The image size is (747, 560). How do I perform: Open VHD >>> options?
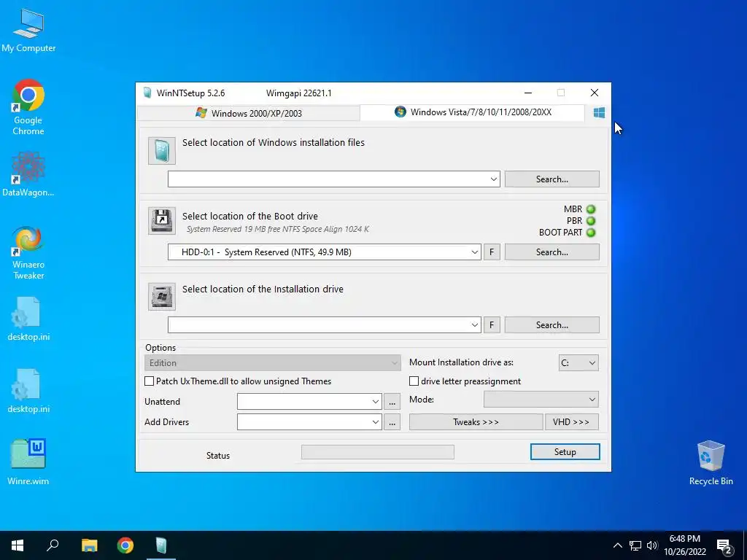pos(572,422)
